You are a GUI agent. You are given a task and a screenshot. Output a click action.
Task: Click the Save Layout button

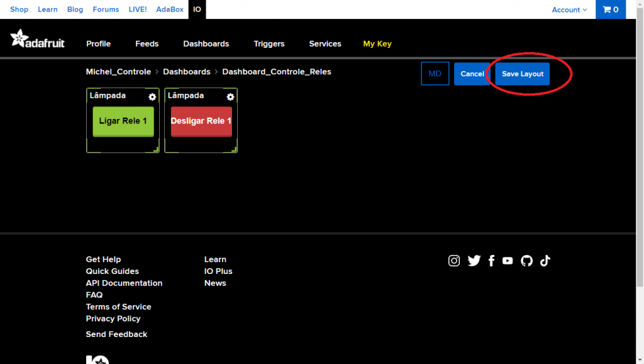(x=523, y=74)
